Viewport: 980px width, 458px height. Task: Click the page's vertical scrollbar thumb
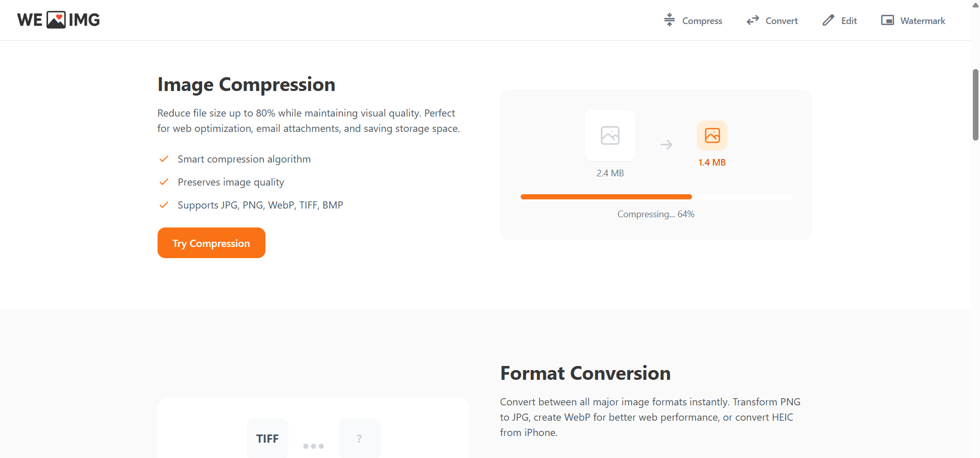[975, 105]
